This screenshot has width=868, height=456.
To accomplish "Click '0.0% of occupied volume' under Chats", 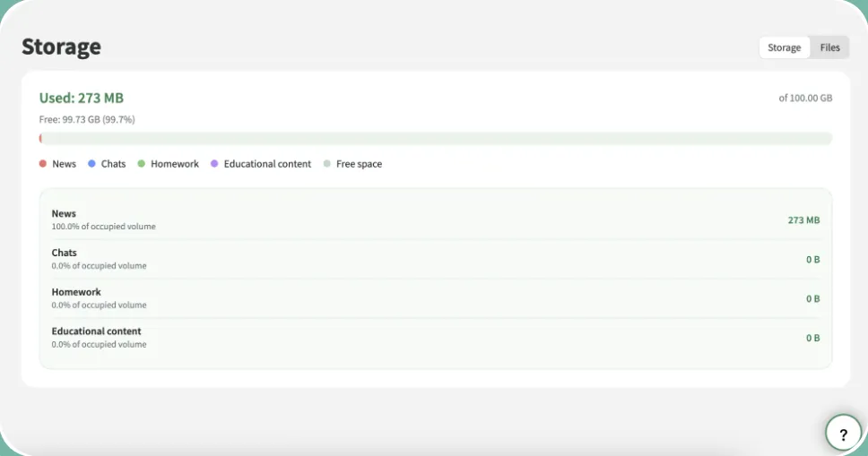I will pyautogui.click(x=100, y=266).
